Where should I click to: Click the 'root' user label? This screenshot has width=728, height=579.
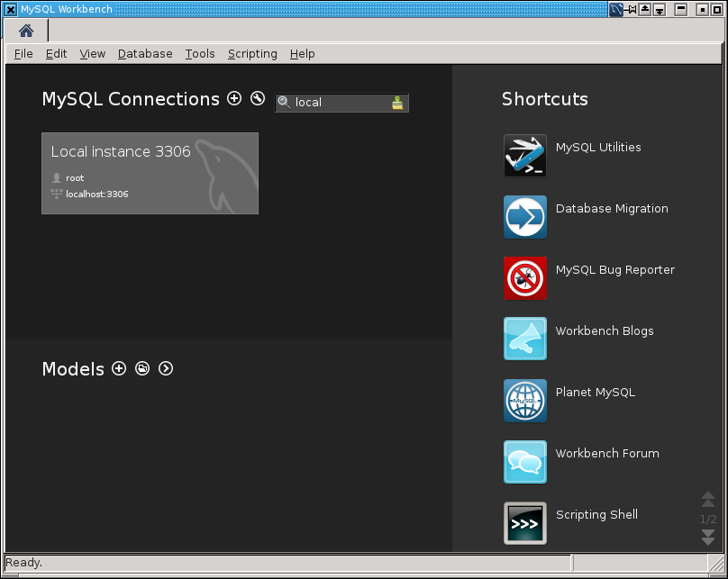point(75,177)
